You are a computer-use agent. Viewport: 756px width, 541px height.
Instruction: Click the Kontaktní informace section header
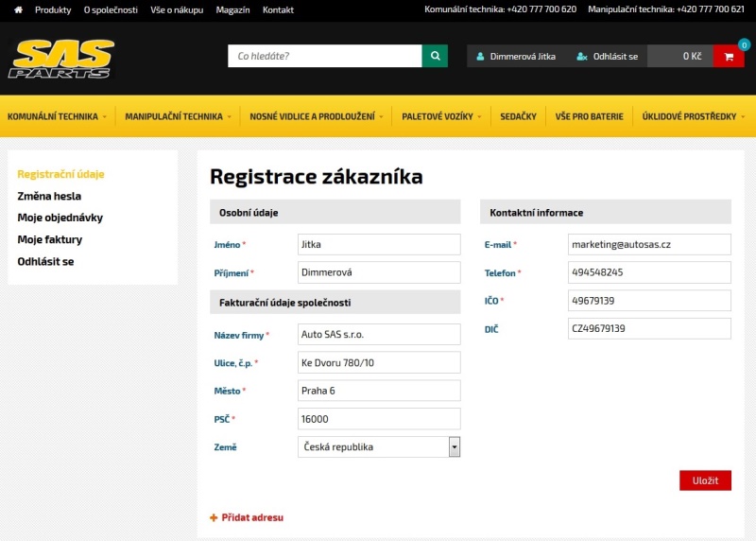[x=606, y=213]
